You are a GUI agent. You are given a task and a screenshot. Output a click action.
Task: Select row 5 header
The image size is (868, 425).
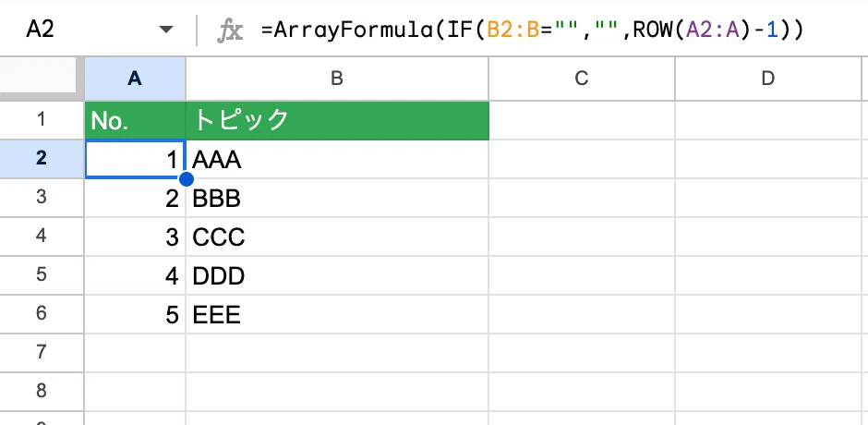[42, 275]
